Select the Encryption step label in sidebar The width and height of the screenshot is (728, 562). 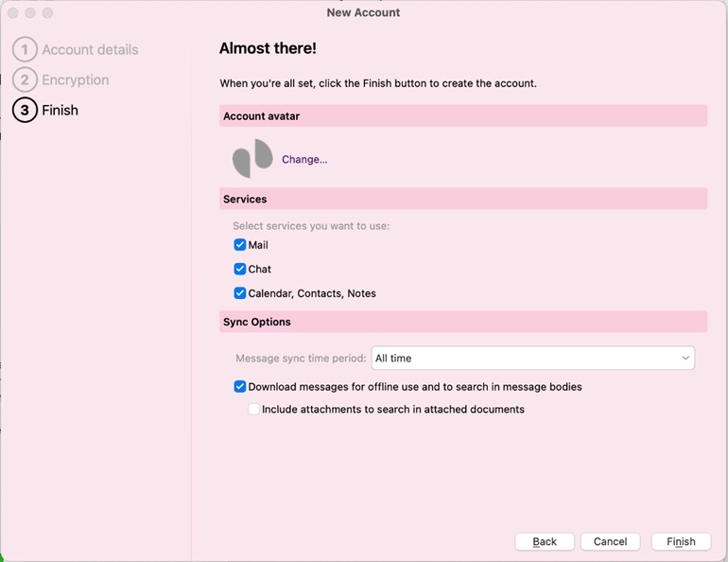coord(76,80)
